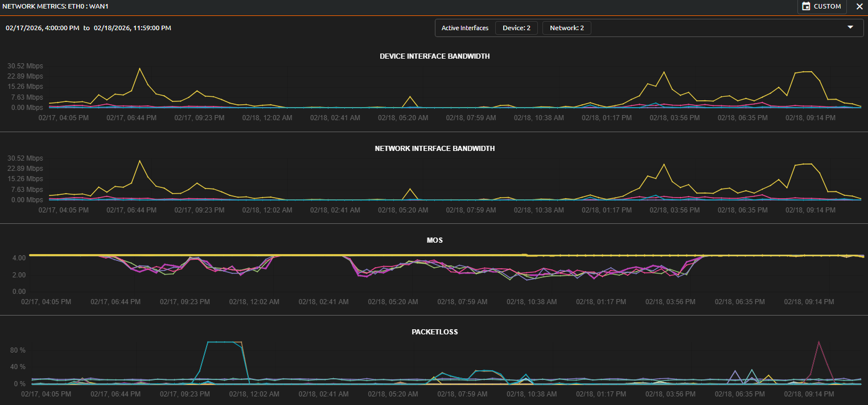Click the 02/18, 12:02 AM time axis label

point(266,117)
